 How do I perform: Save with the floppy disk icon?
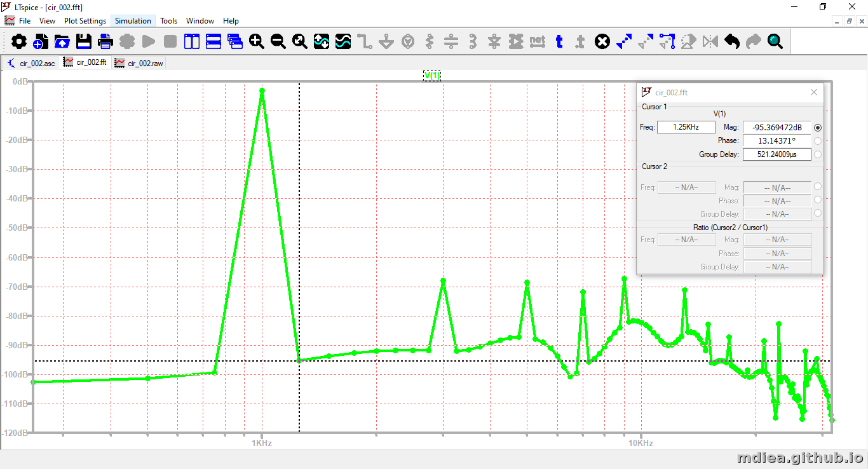pos(84,42)
